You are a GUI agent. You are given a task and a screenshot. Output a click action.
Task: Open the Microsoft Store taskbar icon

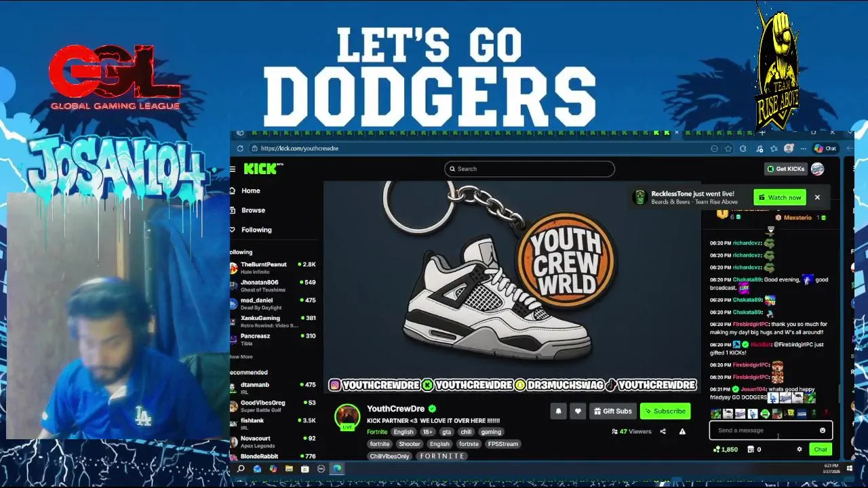[x=305, y=468]
